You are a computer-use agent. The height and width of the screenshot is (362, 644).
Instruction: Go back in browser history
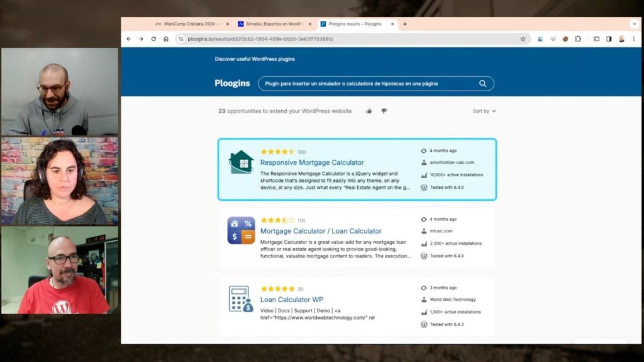(x=129, y=38)
